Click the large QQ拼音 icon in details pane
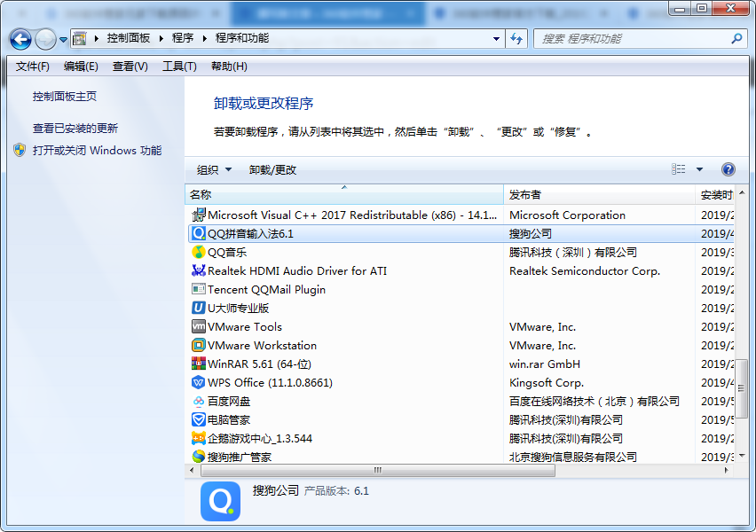The height and width of the screenshot is (532, 756). [x=220, y=501]
